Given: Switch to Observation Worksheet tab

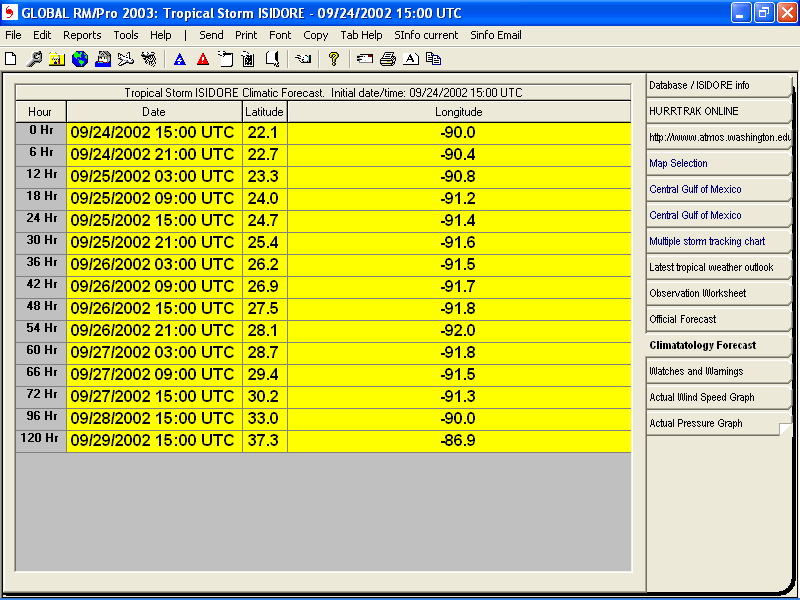Looking at the screenshot, I should (718, 293).
